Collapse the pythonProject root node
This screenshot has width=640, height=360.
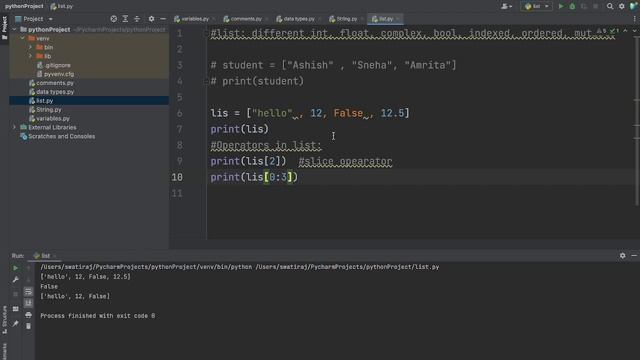pos(14,29)
